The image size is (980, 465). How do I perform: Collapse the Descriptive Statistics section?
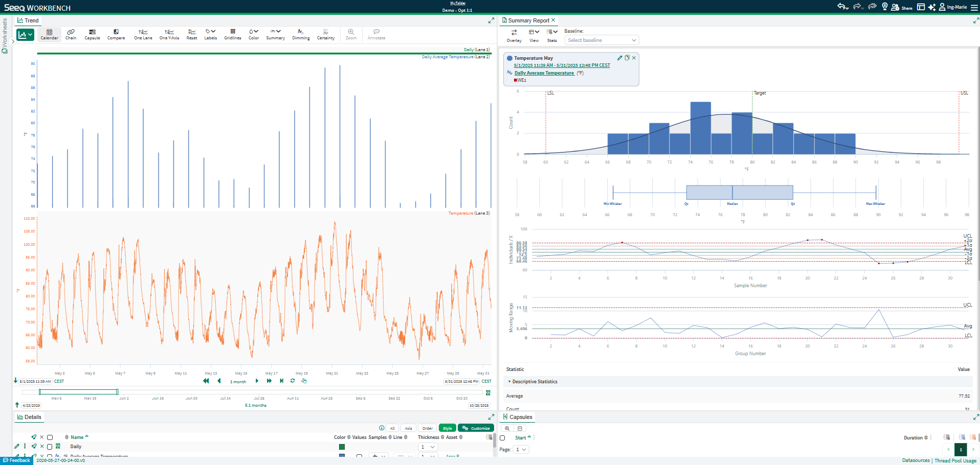[532, 382]
